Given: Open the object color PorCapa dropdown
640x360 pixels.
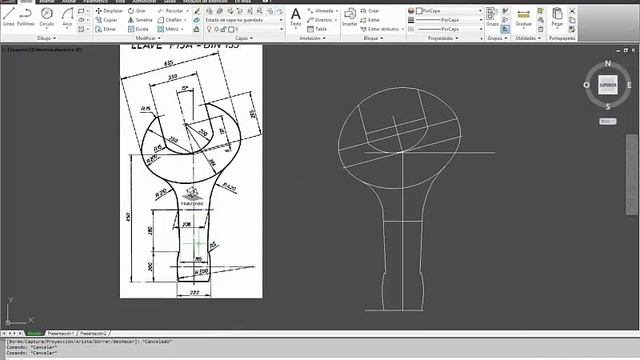Looking at the screenshot, I should [449, 11].
